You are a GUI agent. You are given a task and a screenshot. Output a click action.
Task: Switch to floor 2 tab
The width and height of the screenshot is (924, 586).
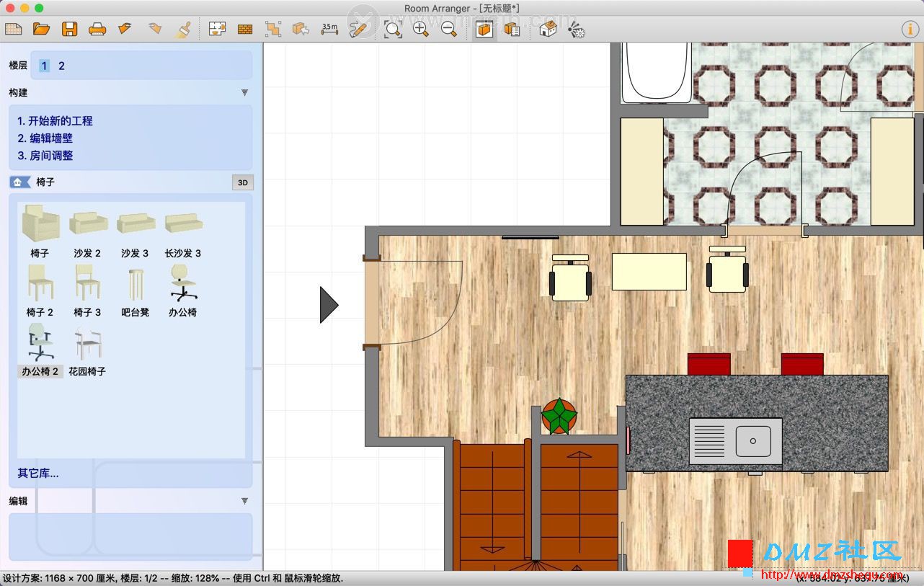61,66
